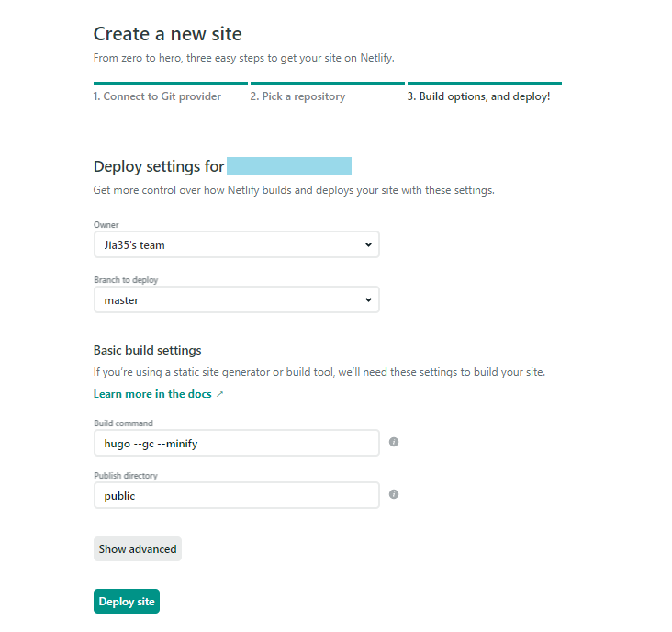Viewport: 672px width, 632px height.
Task: Focus the Build command input field
Action: click(237, 443)
